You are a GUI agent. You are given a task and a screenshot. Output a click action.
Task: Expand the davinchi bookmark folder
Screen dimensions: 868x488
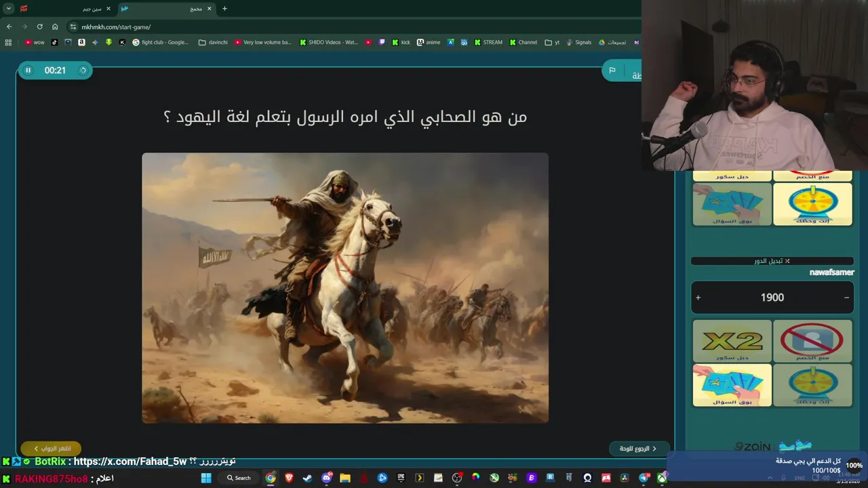coord(213,42)
